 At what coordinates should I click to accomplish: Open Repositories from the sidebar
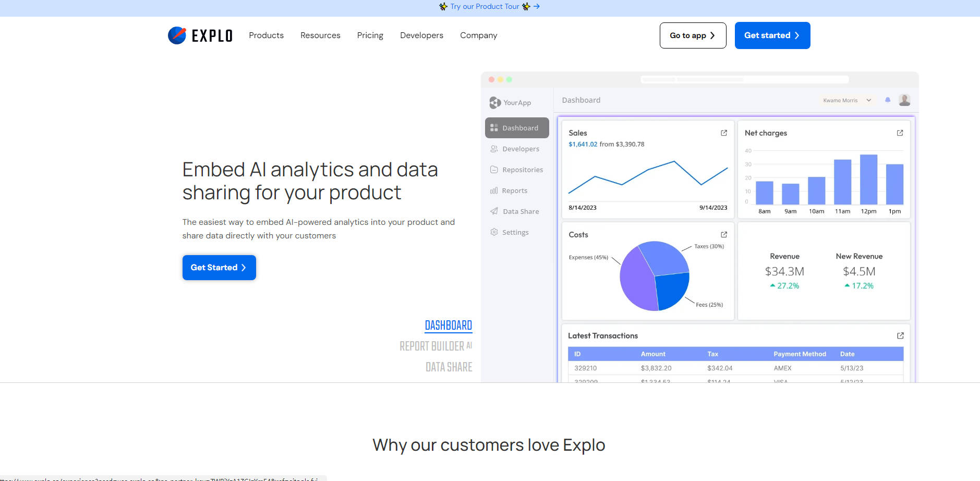(x=522, y=170)
